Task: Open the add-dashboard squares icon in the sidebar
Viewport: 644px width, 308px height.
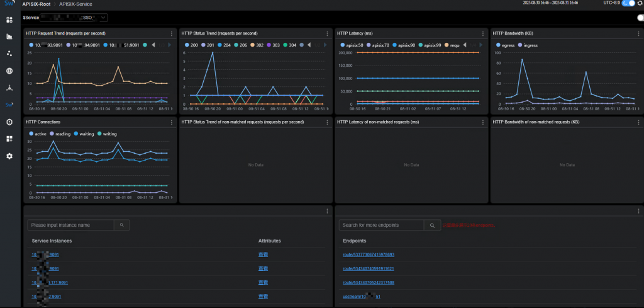Action: click(9, 139)
